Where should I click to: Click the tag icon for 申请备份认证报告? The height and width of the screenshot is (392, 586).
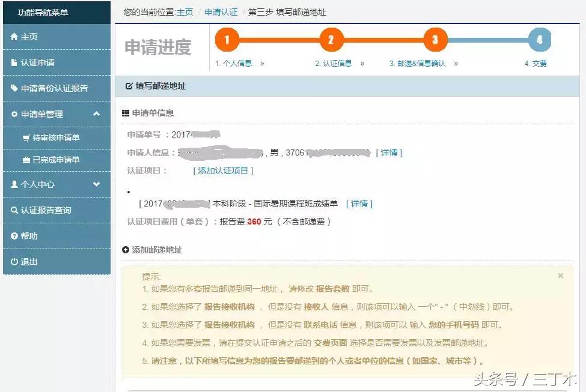coord(14,88)
